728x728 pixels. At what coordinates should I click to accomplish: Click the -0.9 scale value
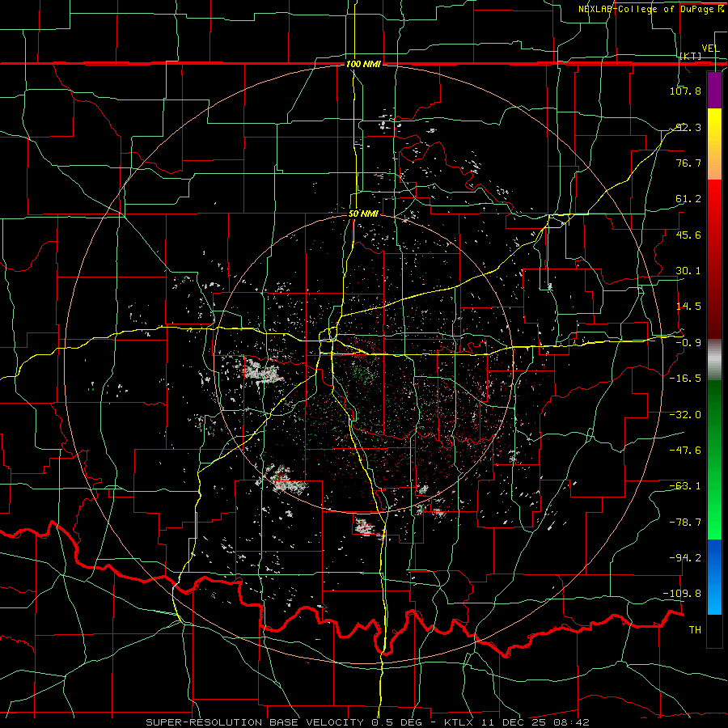point(688,343)
